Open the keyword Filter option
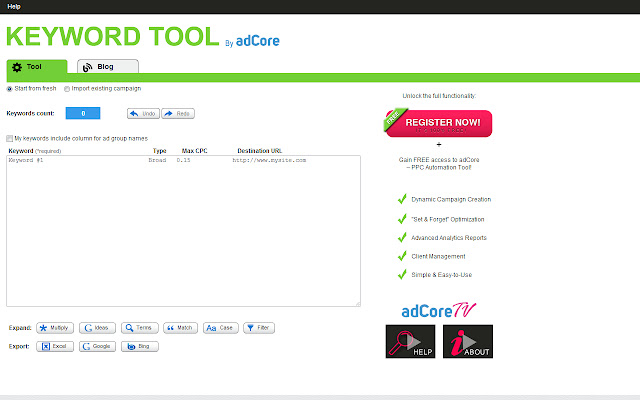The width and height of the screenshot is (640, 400). pyautogui.click(x=259, y=328)
